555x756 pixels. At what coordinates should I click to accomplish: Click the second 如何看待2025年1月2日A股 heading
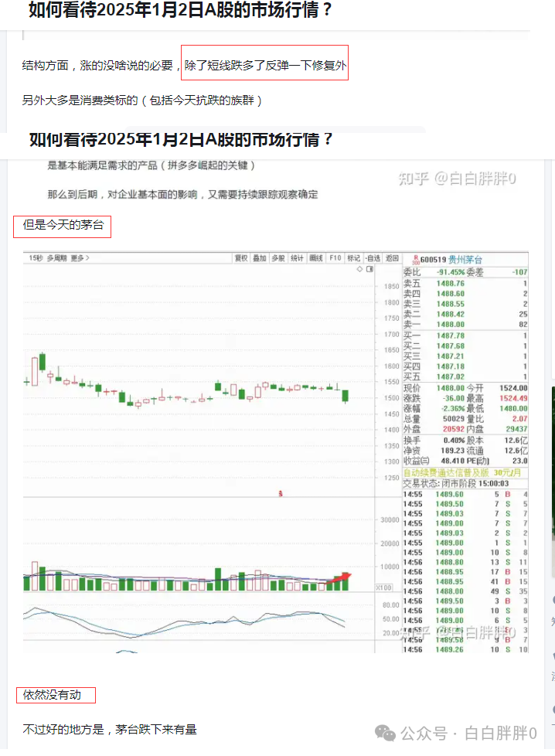[181, 140]
